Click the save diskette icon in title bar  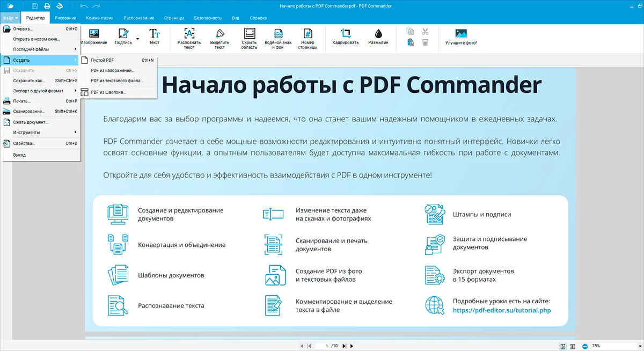click(35, 6)
